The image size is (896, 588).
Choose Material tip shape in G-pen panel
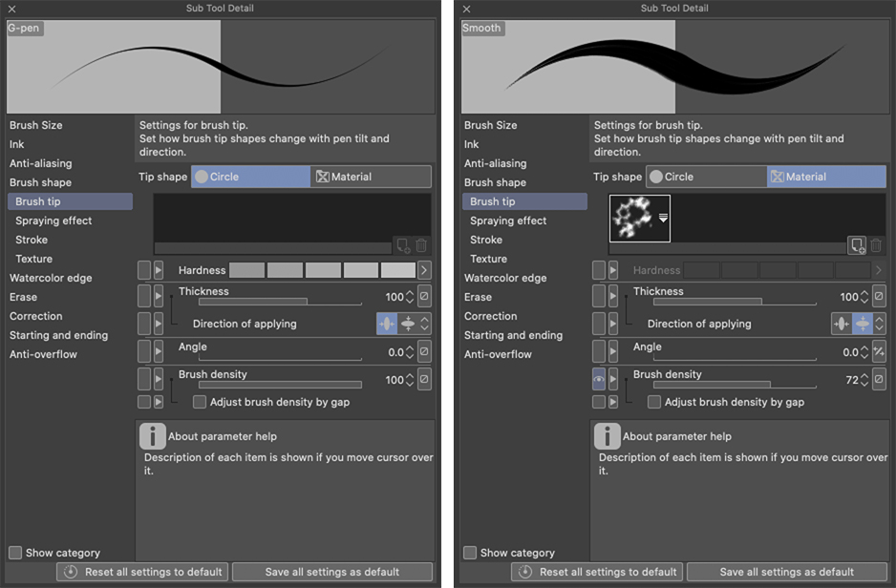371,177
